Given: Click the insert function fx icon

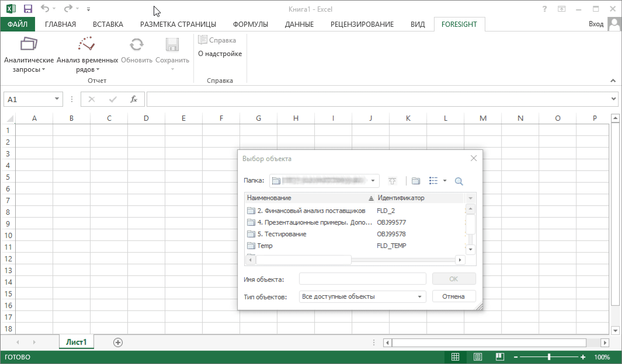Looking at the screenshot, I should click(134, 99).
